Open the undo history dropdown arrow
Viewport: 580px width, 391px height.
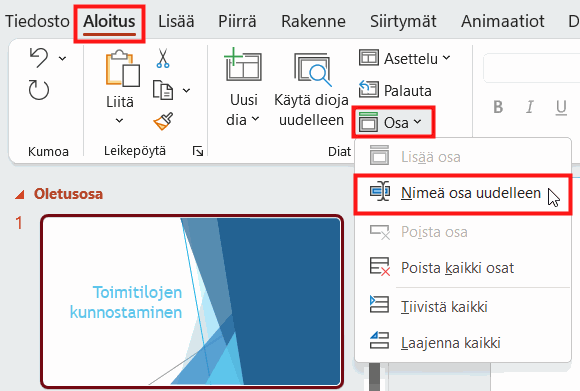click(63, 58)
